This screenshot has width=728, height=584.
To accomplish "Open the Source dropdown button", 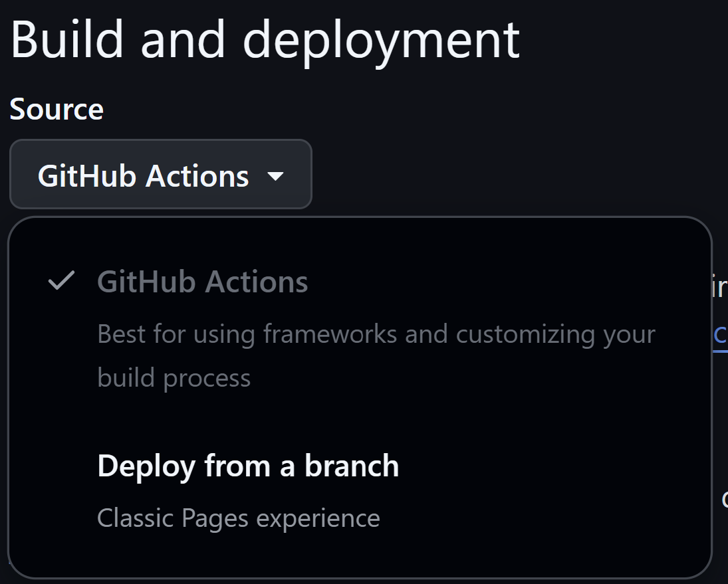I will (160, 175).
